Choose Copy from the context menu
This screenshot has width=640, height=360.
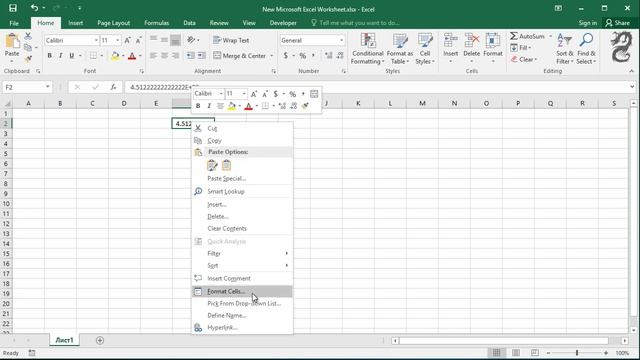coord(242,140)
